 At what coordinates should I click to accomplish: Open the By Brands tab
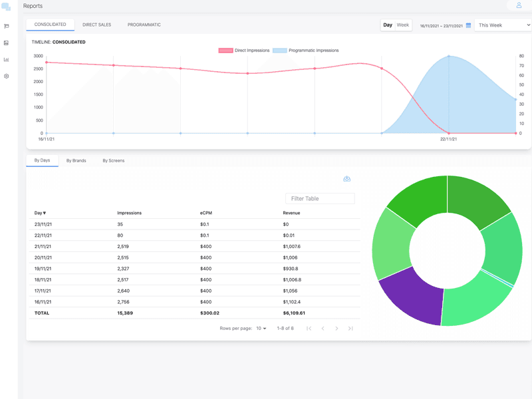[x=76, y=160]
